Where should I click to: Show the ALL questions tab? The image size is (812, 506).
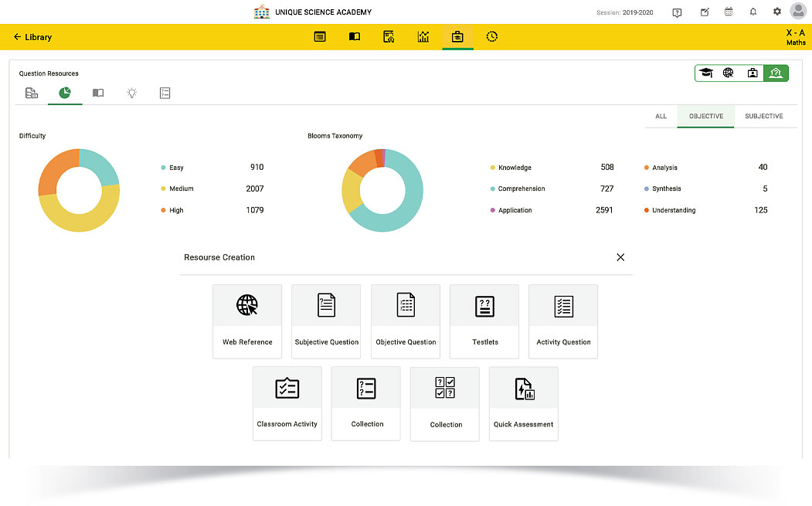661,117
